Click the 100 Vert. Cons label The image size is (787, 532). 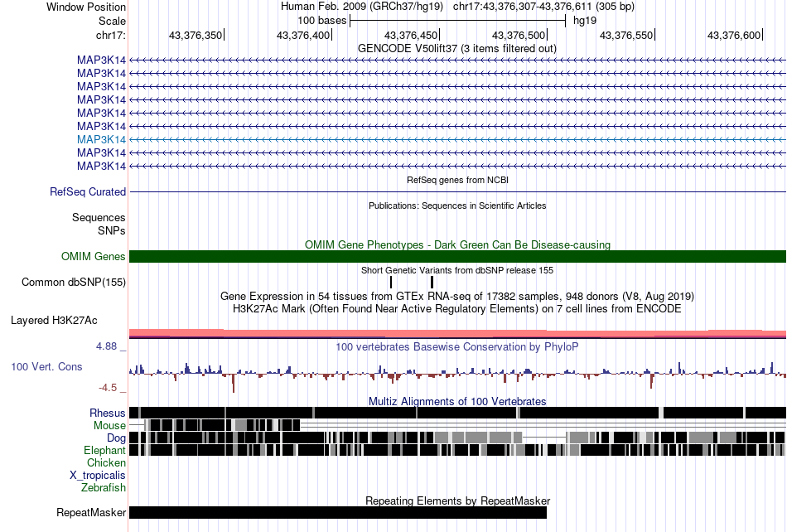point(46,367)
